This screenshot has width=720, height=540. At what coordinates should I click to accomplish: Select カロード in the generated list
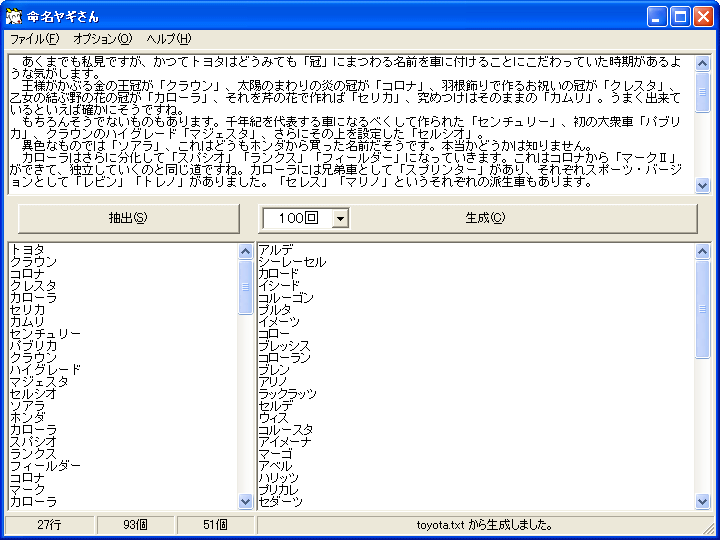point(279,274)
